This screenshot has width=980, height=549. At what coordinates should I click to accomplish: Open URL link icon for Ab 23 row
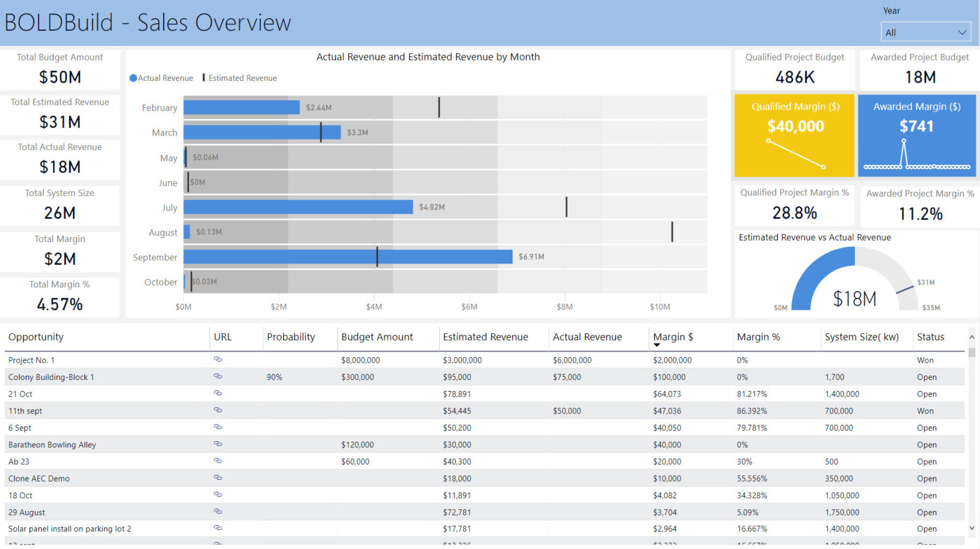click(x=217, y=461)
